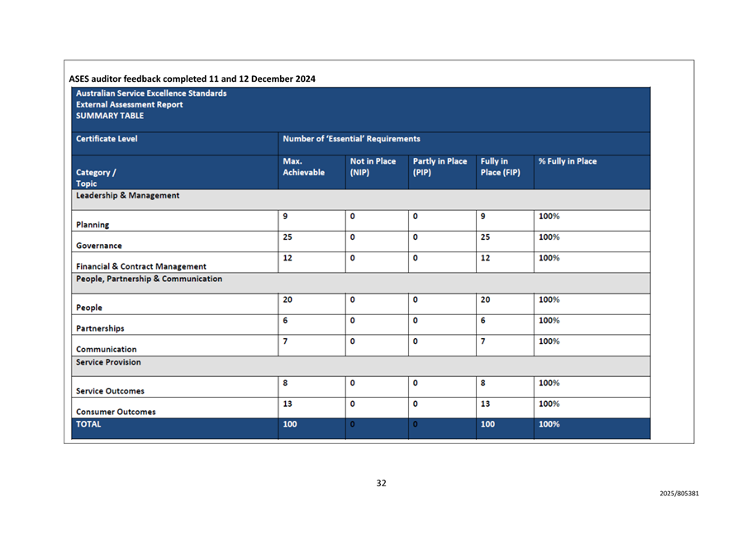
Task: Click the 'Australian Service Excellence Standards' title line
Action: (149, 93)
